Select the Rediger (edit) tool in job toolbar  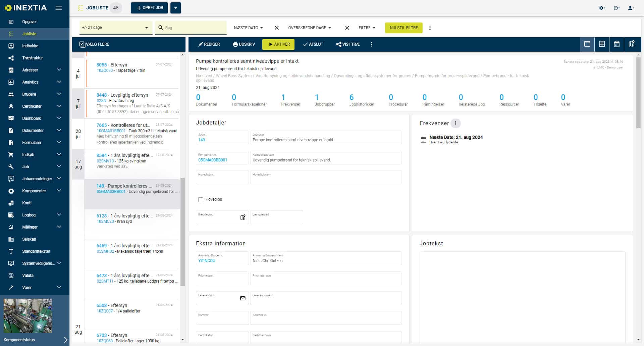click(209, 44)
